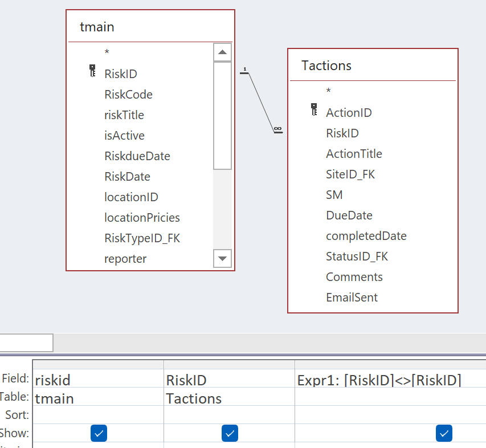Select completedDate field in Tactions

pyautogui.click(x=366, y=236)
